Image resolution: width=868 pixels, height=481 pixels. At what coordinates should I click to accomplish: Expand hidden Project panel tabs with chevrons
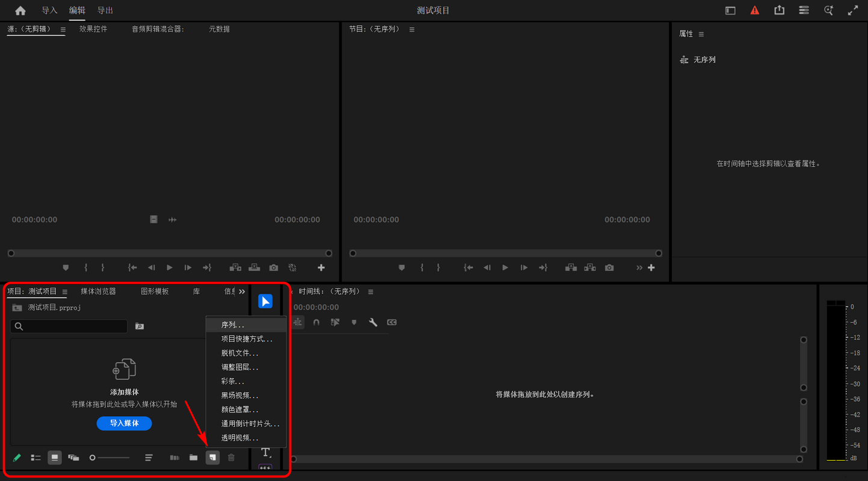click(x=242, y=292)
